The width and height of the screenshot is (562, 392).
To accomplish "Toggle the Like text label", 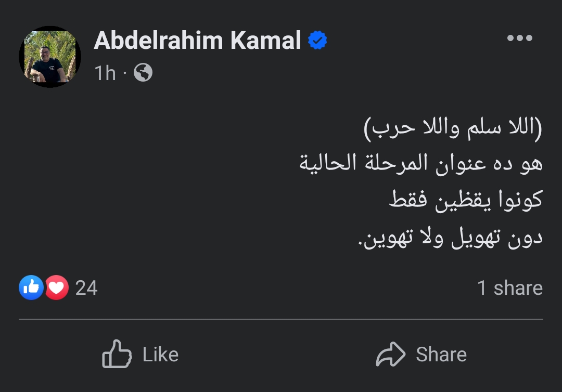I will (160, 355).
